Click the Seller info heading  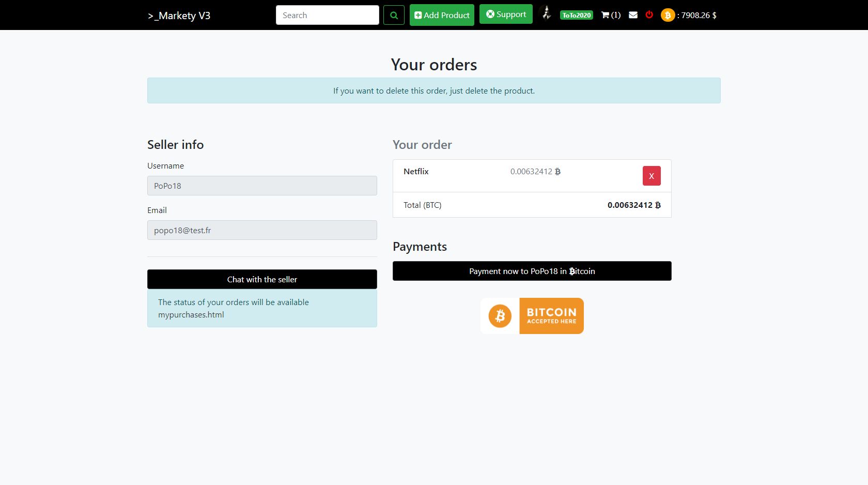pos(176,145)
